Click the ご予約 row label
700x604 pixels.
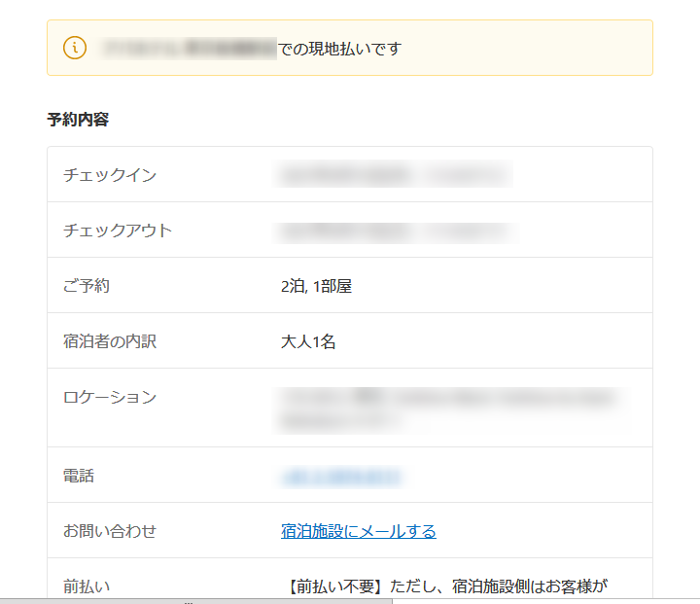[87, 286]
